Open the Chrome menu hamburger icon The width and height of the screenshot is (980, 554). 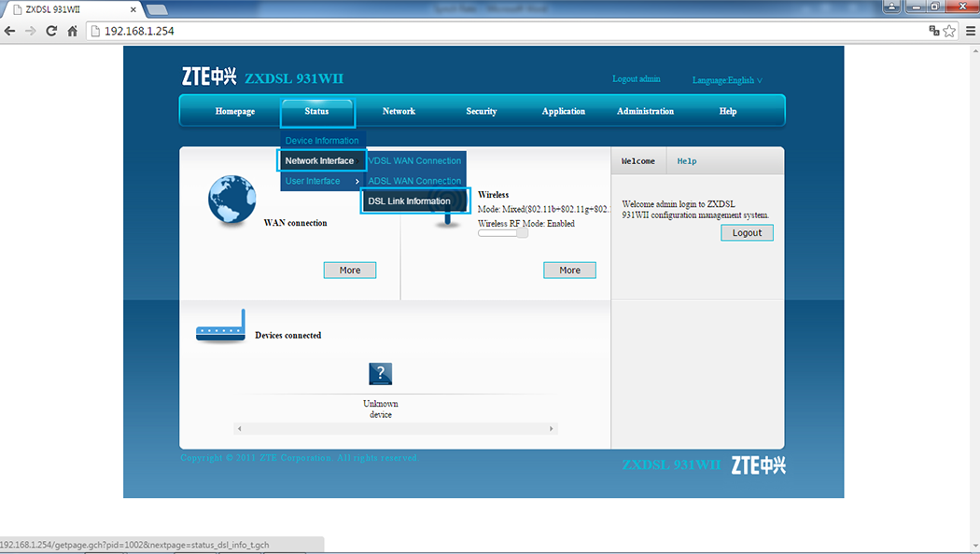(970, 31)
